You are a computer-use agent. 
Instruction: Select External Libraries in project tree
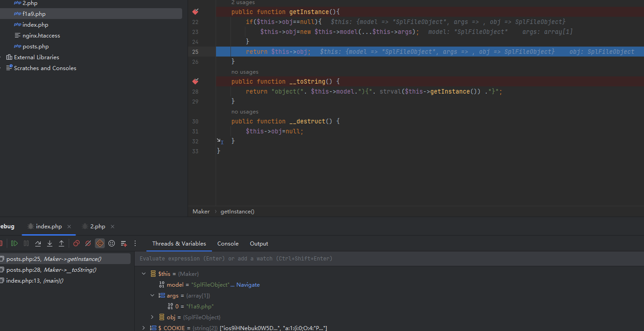(37, 57)
